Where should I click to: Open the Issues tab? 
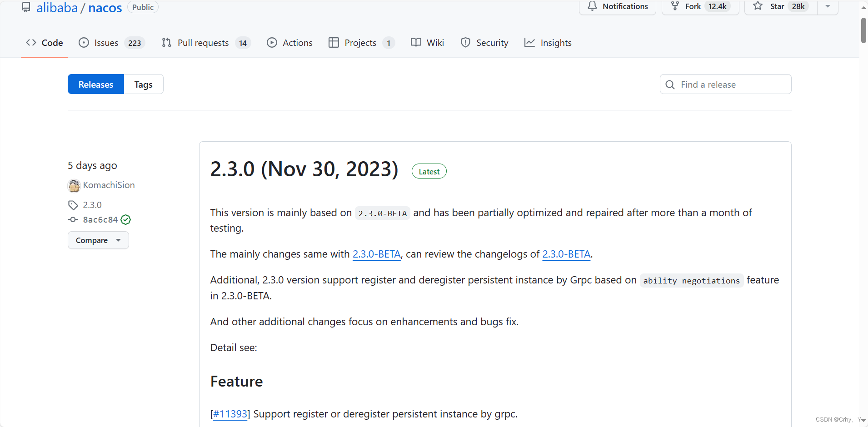pyautogui.click(x=111, y=43)
